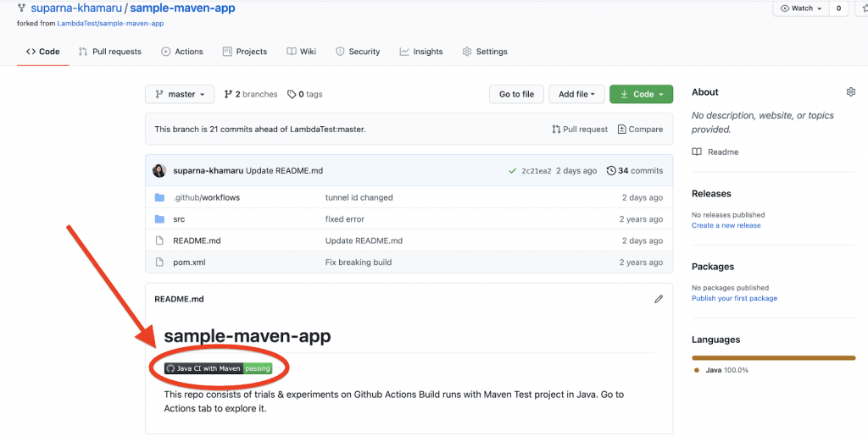Open the .github/workflows folder

pos(207,197)
